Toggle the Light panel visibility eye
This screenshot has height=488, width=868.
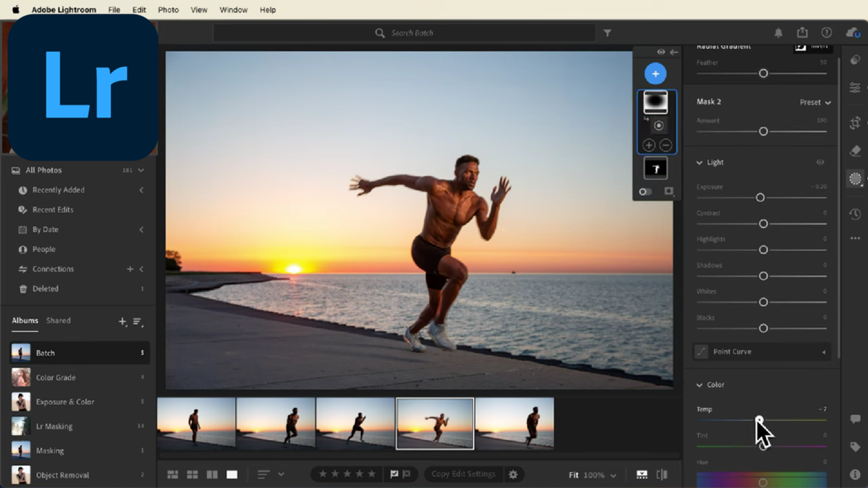point(820,162)
